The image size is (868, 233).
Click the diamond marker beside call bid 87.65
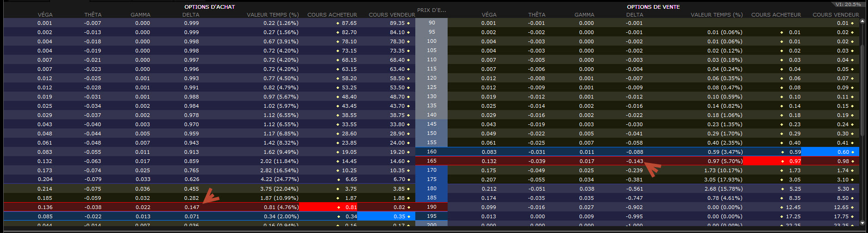pos(338,23)
